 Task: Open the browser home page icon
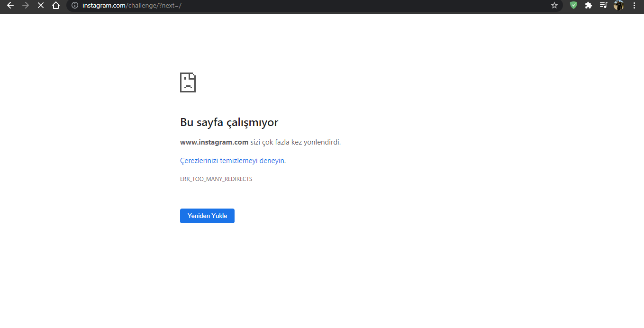click(x=56, y=6)
